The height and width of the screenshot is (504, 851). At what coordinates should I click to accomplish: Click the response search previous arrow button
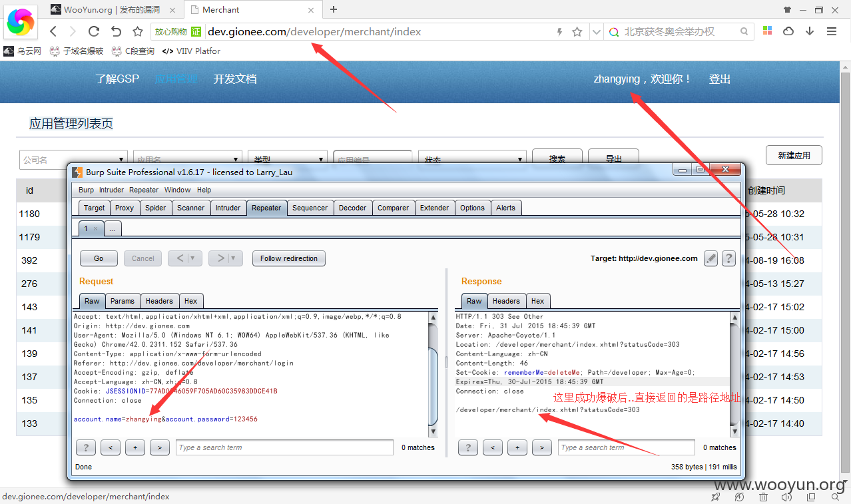point(493,447)
